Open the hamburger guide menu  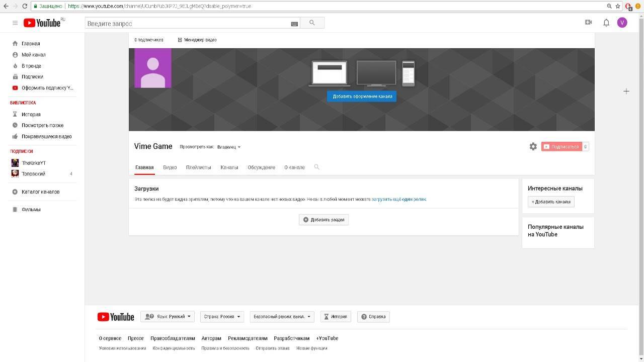pyautogui.click(x=15, y=23)
